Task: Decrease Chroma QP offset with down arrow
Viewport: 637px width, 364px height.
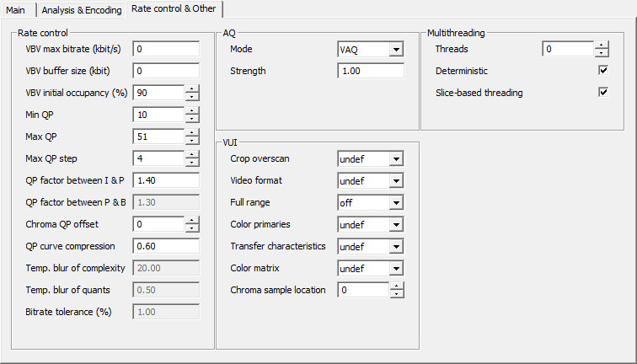Action: [x=192, y=228]
